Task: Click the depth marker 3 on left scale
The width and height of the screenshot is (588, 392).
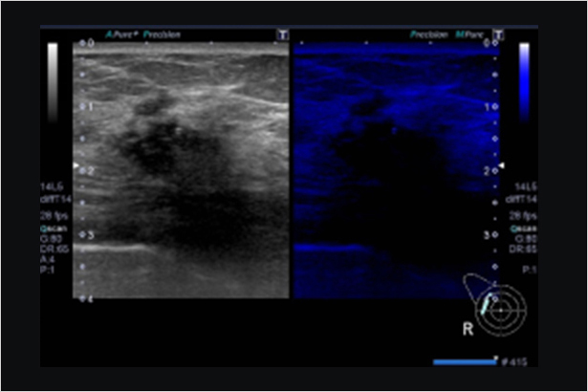Action: 84,234
